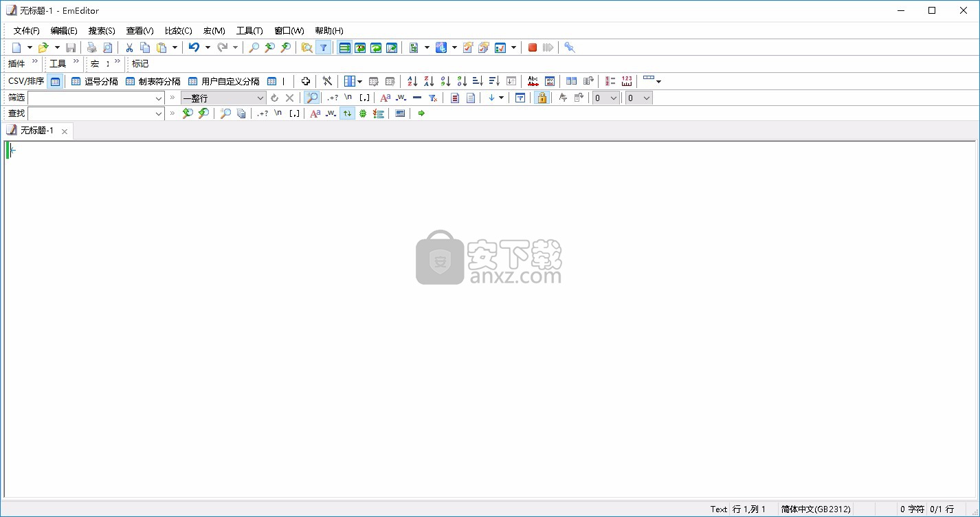The height and width of the screenshot is (517, 980).
Task: Expand the Paste dropdown arrow
Action: click(175, 47)
